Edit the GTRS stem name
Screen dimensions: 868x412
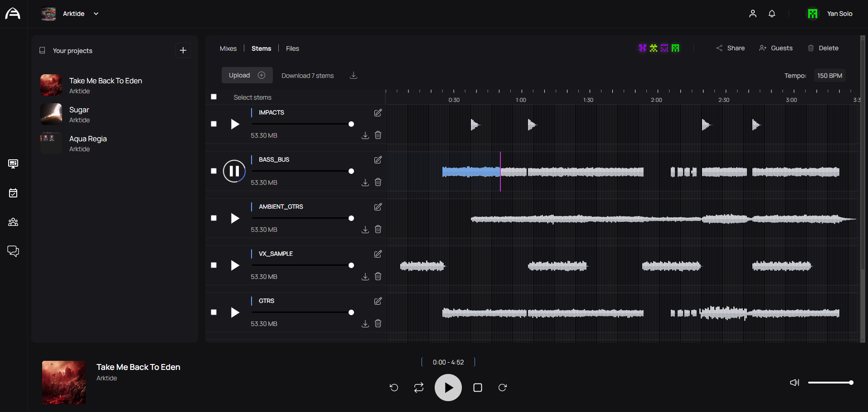pyautogui.click(x=378, y=301)
